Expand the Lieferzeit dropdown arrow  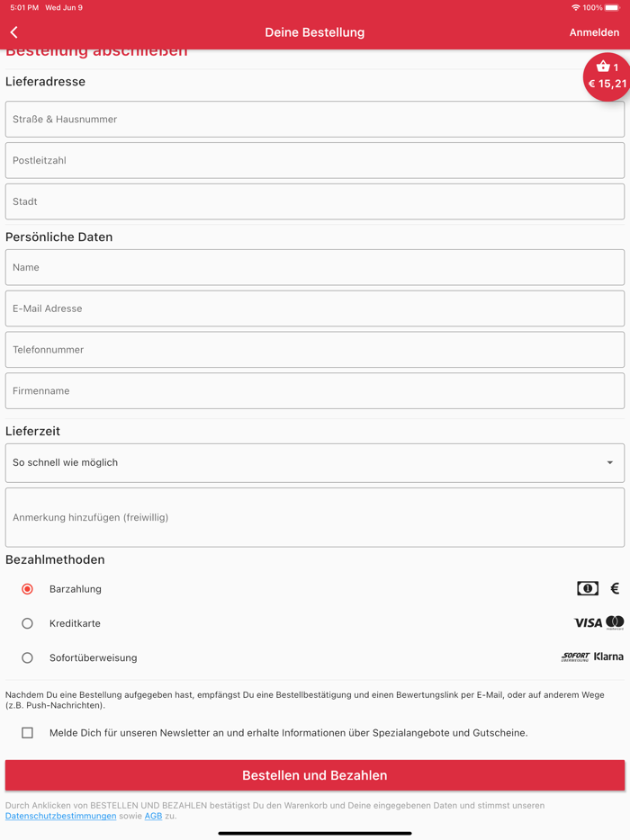tap(609, 463)
